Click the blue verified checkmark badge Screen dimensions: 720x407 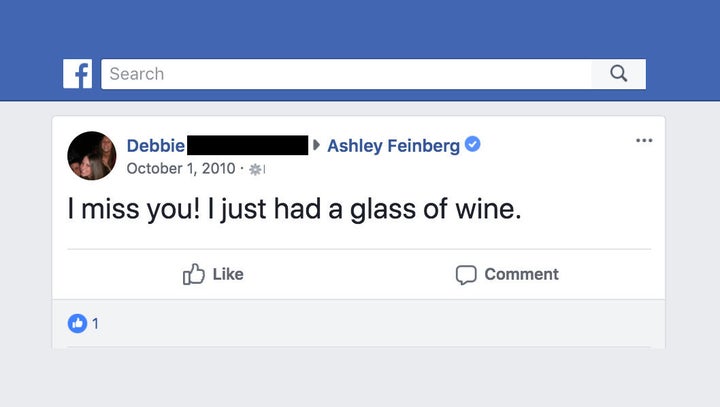click(472, 144)
